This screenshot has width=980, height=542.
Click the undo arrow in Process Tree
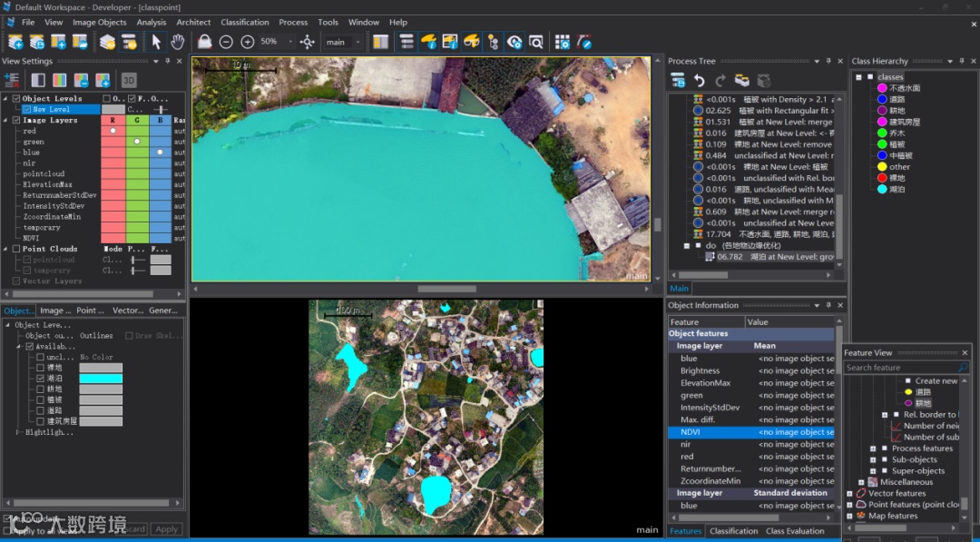pos(699,81)
